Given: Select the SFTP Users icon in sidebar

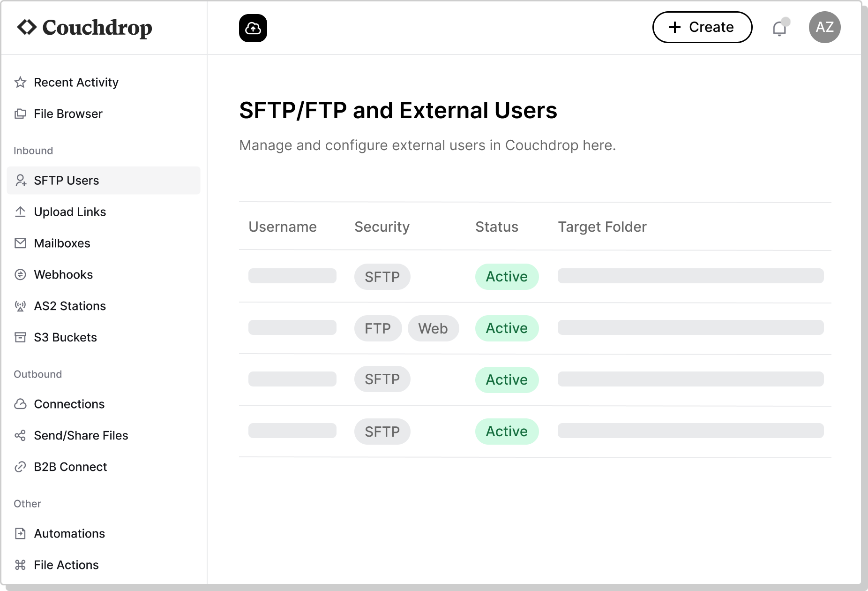Looking at the screenshot, I should point(21,181).
